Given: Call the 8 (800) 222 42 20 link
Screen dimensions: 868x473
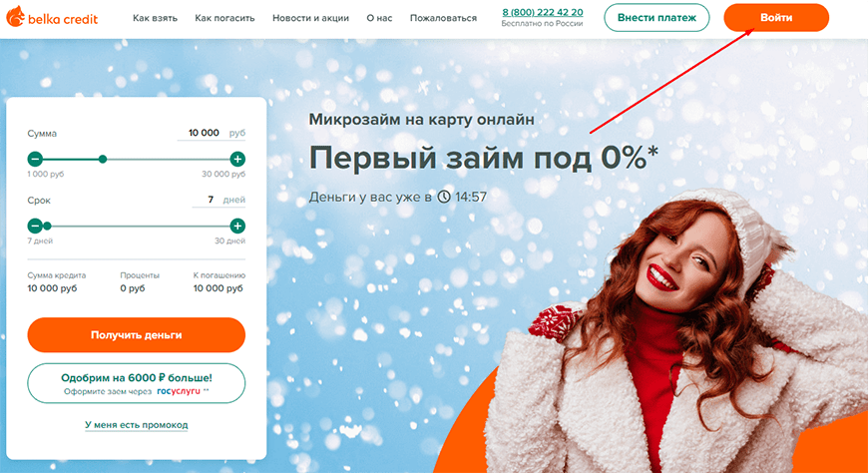Looking at the screenshot, I should coord(543,12).
